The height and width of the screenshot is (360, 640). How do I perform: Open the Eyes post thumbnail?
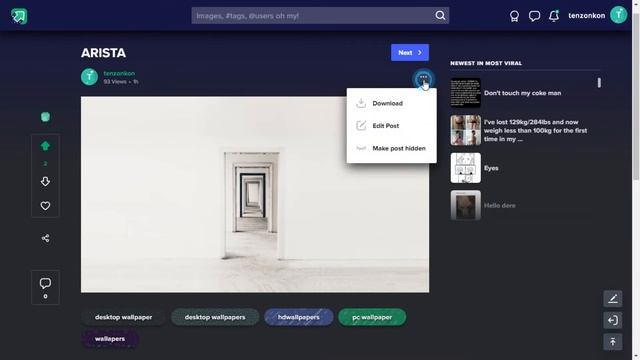465,168
